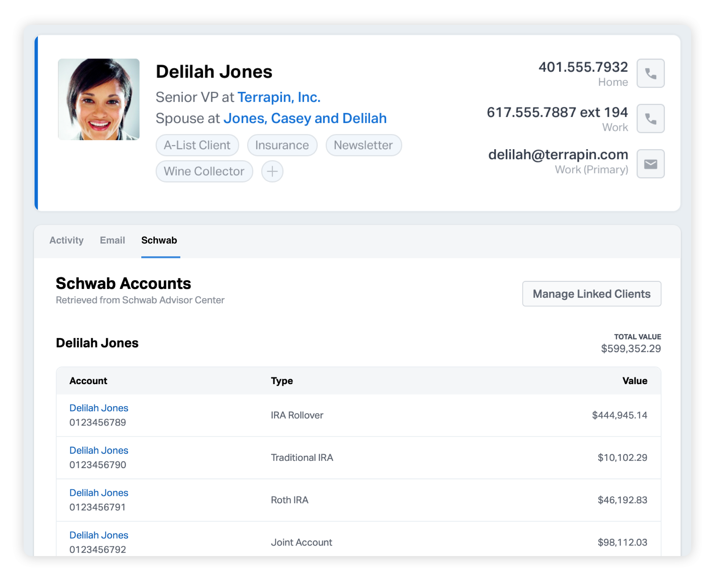Image resolution: width=718 pixels, height=588 pixels.
Task: Click the envelope icon next to delilah@terrapin.com
Action: [x=650, y=164]
